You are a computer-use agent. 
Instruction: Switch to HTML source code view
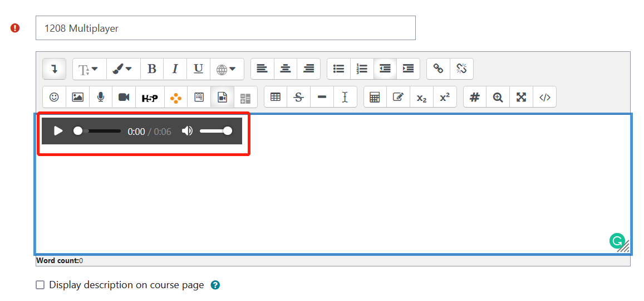544,97
